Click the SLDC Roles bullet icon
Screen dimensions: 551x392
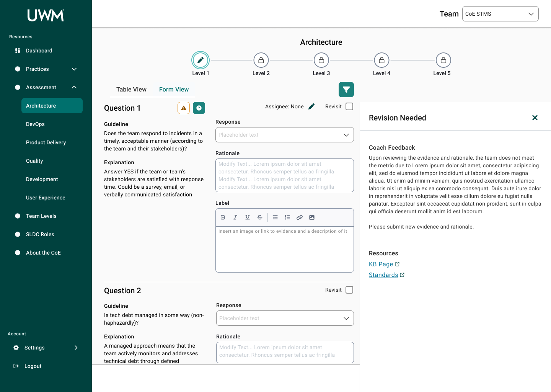18,234
